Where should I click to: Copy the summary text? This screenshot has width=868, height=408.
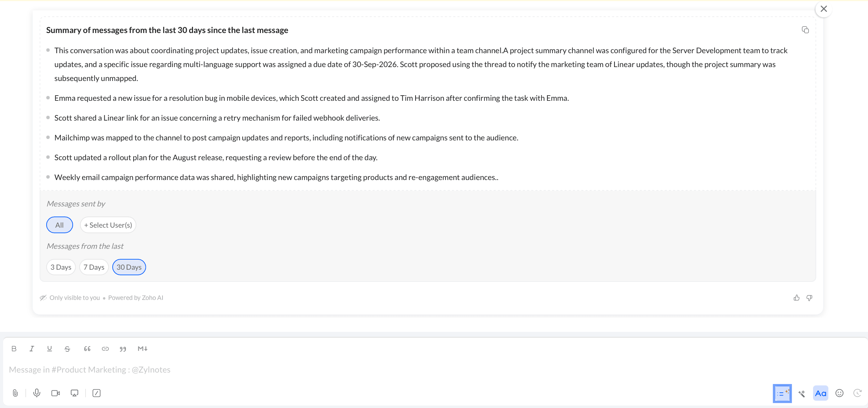coord(805,30)
